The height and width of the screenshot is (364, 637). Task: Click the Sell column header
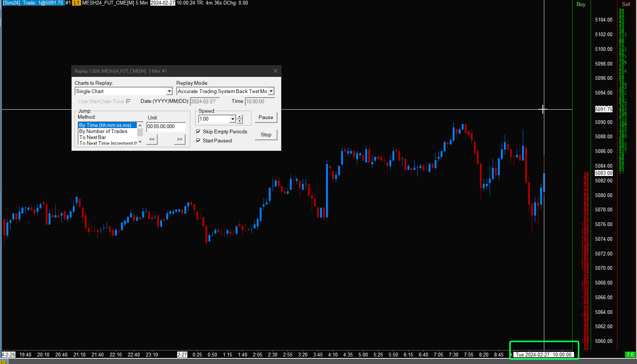coord(626,4)
